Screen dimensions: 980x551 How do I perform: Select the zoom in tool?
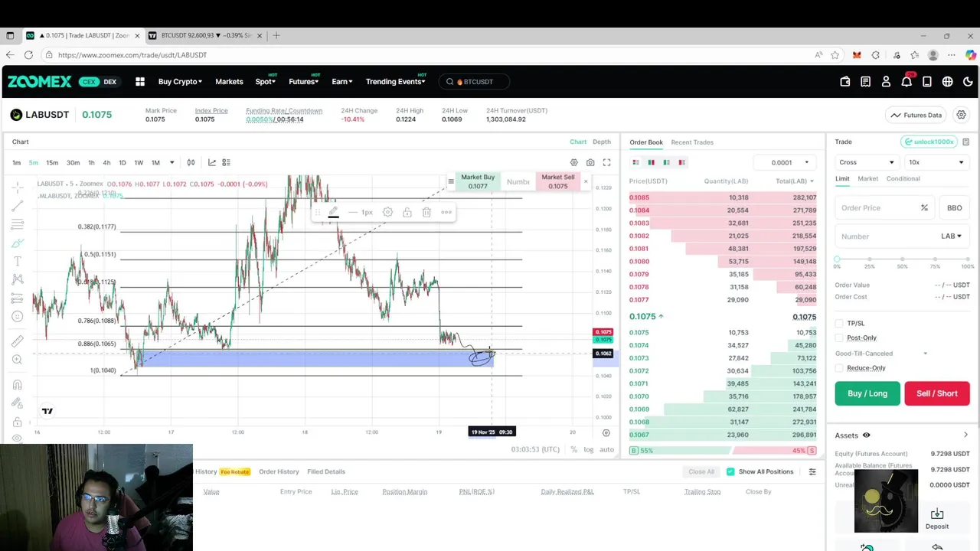[x=18, y=360]
